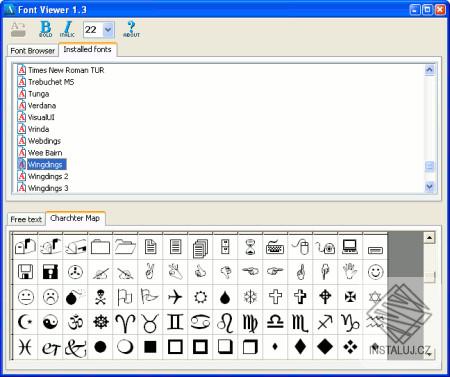Toggle the Bold toolbar button
The width and height of the screenshot is (450, 377).
point(45,29)
